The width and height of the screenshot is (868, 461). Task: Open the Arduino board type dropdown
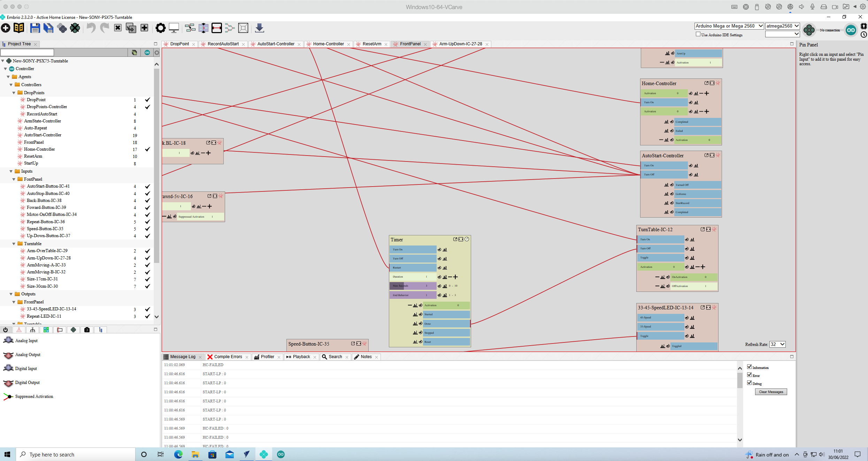pos(729,26)
